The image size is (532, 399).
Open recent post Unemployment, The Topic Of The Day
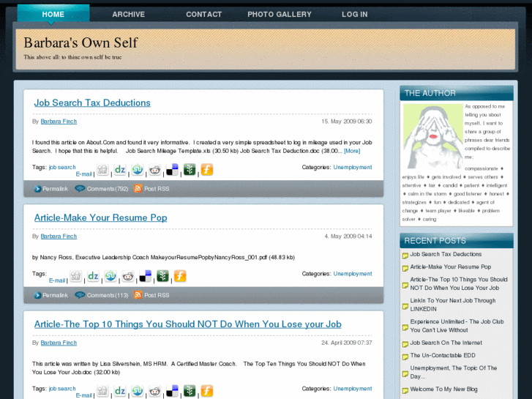(454, 372)
